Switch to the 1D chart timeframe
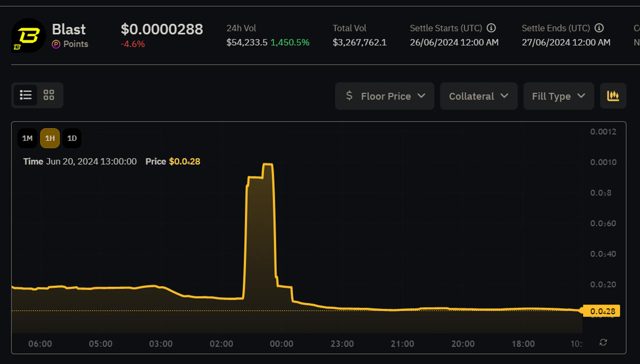640x364 pixels. pyautogui.click(x=72, y=138)
